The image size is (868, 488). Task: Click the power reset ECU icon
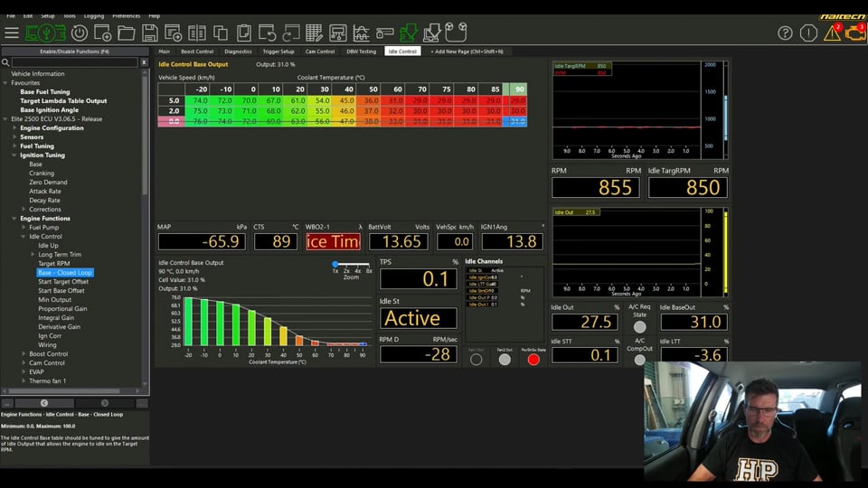tap(80, 33)
